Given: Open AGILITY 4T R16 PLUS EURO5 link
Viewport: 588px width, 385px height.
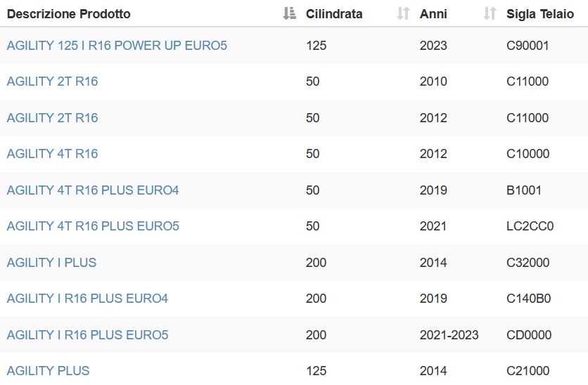Looking at the screenshot, I should pos(93,226).
